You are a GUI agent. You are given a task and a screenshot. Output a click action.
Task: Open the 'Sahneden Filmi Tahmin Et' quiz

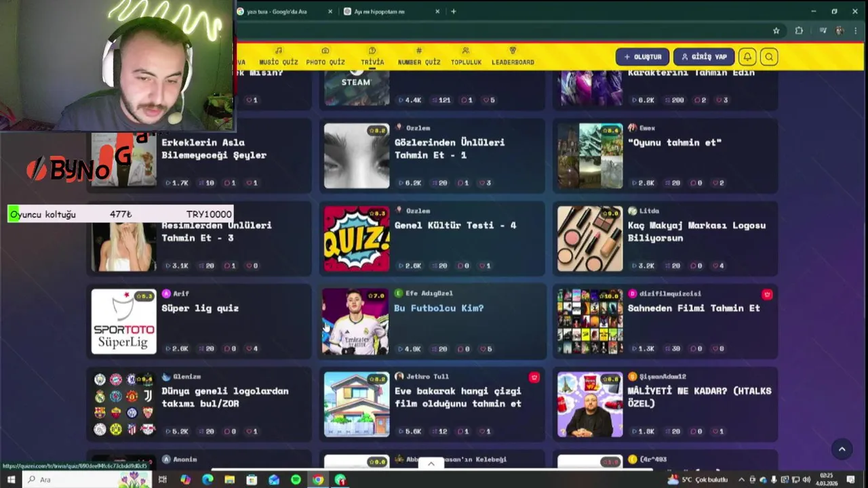pyautogui.click(x=694, y=308)
